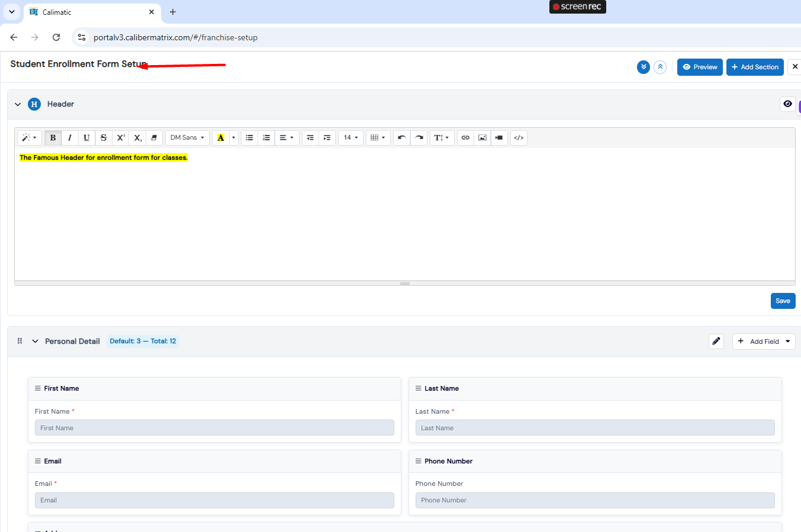This screenshot has width=801, height=532.
Task: Switch to code view
Action: (519, 138)
